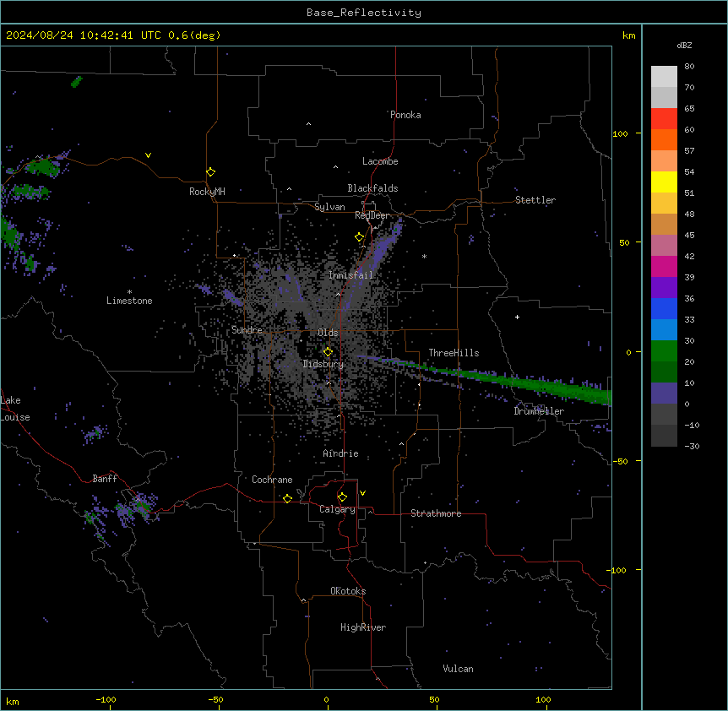Click the asterisk marker above Limestone label
Viewport: 728px width, 711px height.
(129, 292)
